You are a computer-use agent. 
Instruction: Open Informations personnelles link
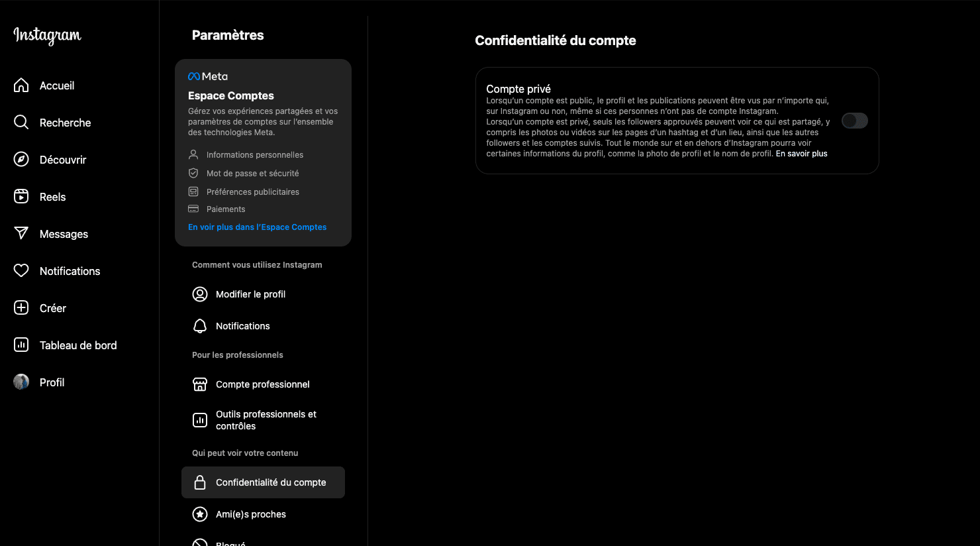tap(255, 154)
